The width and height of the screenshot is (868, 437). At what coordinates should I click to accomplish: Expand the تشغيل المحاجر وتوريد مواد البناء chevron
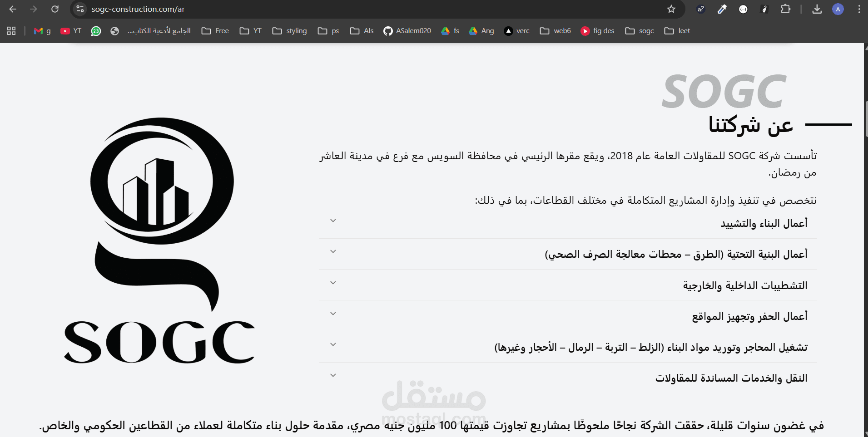[333, 344]
